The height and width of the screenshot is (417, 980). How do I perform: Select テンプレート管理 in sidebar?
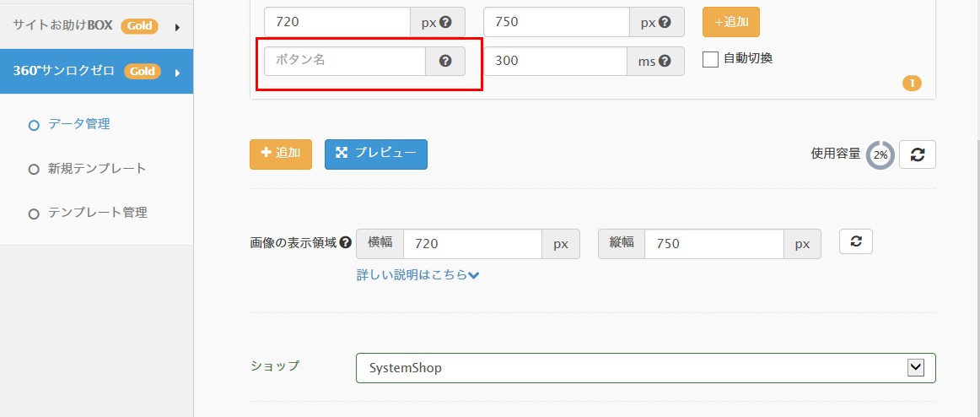click(98, 213)
